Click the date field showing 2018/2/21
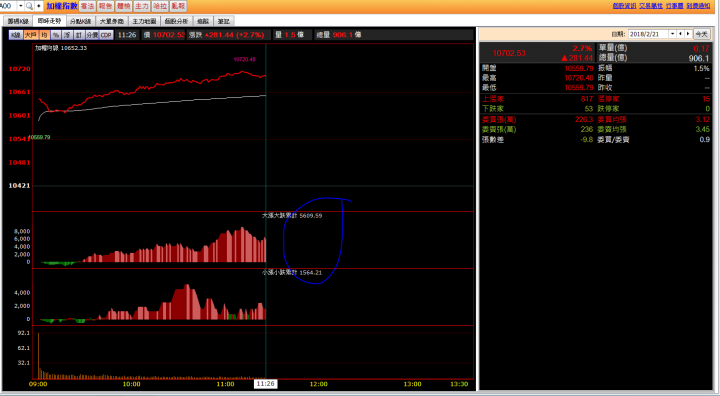 coord(648,34)
